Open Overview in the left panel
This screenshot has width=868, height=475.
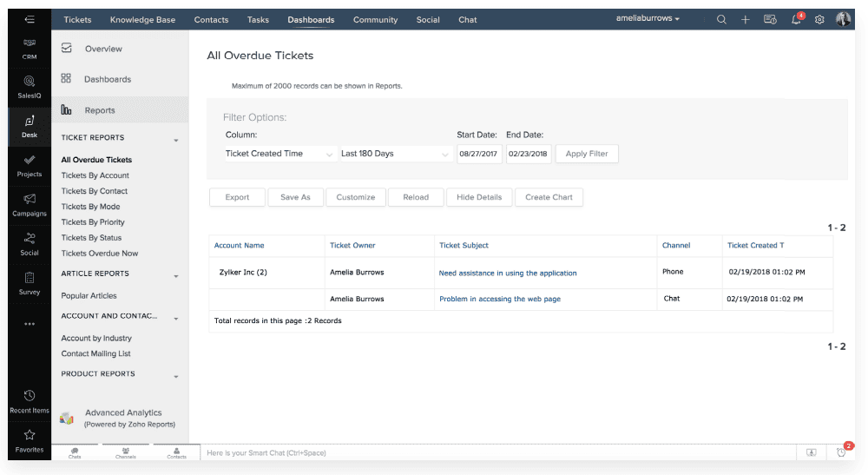click(x=103, y=49)
